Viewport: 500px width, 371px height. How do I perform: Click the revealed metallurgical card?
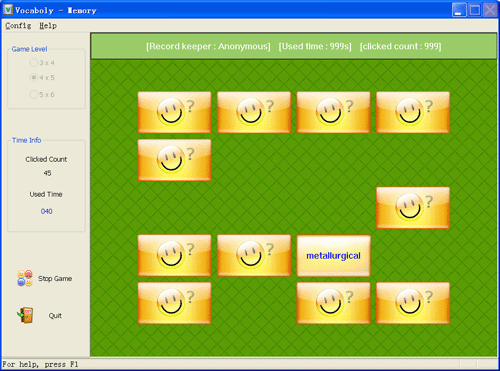click(x=333, y=256)
